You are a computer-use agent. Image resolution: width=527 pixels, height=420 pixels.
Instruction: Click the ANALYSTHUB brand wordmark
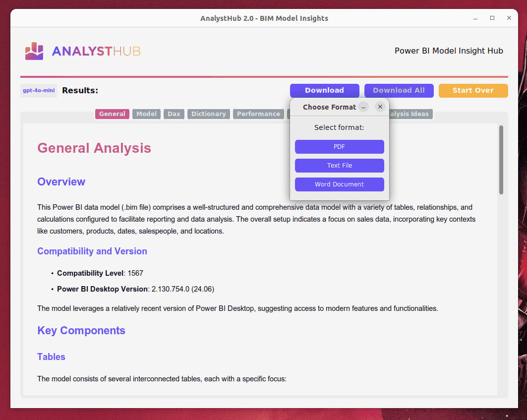tap(96, 52)
